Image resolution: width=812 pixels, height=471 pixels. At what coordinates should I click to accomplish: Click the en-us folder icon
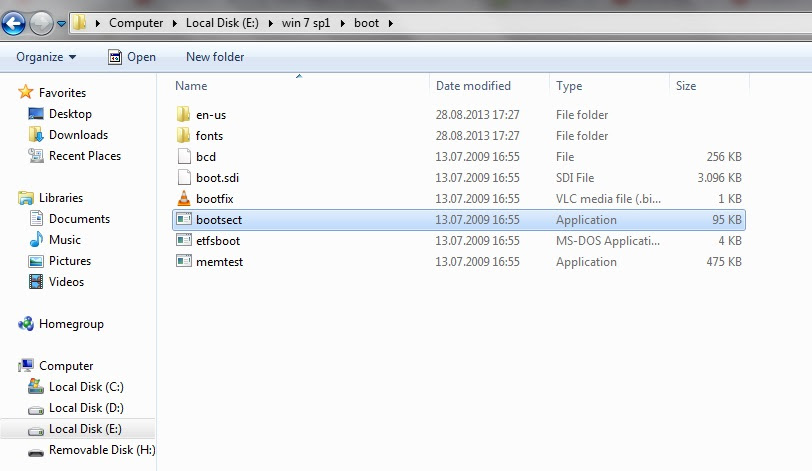pyautogui.click(x=183, y=114)
